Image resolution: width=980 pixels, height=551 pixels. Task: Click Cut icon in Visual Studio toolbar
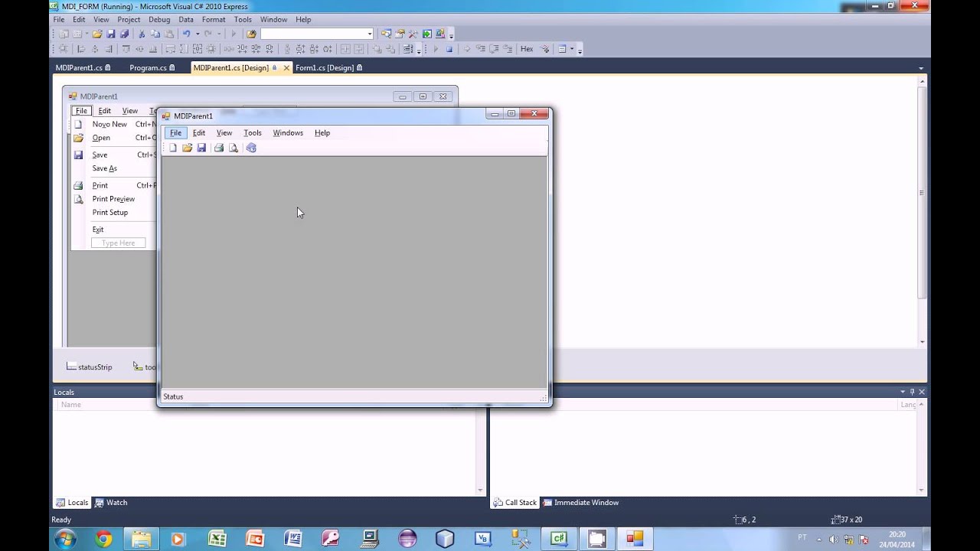(x=142, y=34)
